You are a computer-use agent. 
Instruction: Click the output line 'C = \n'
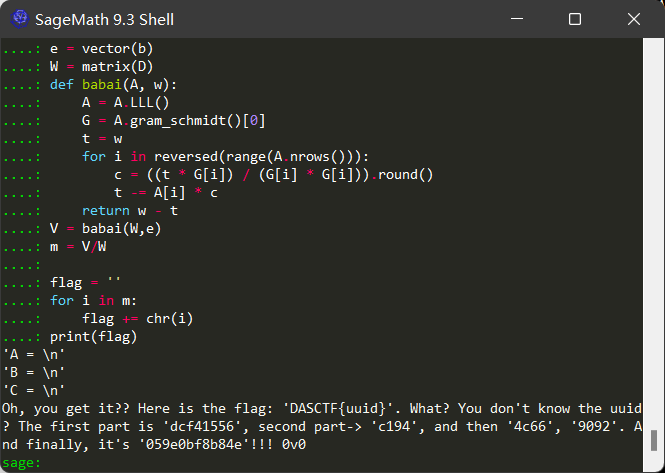[34, 391]
